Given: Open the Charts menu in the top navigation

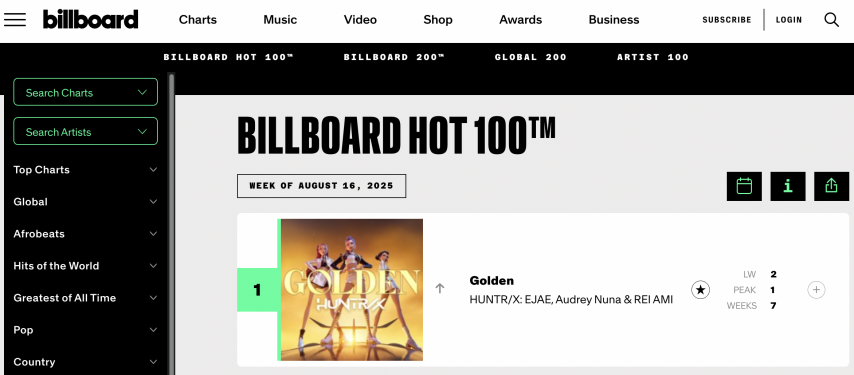Looking at the screenshot, I should pos(198,20).
